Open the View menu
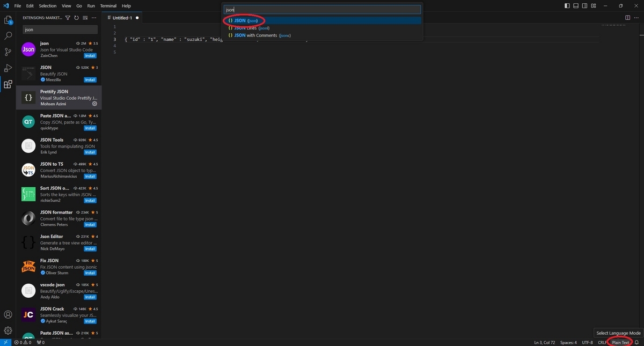 67,5
